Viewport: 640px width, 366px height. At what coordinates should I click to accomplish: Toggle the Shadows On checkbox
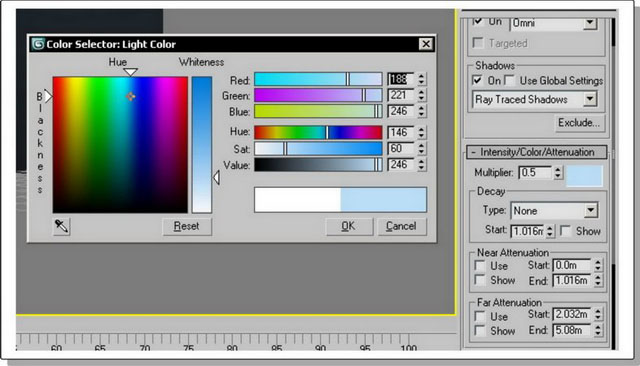pyautogui.click(x=477, y=80)
